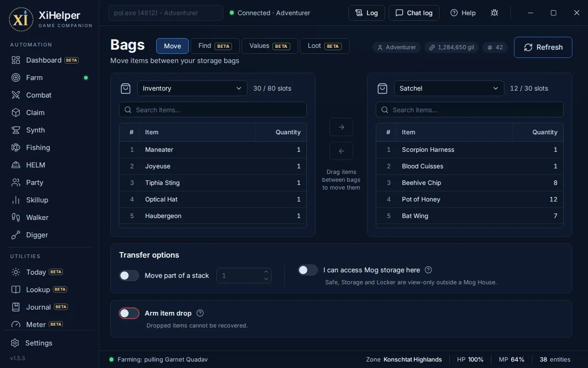Click help icon next to Arm item drop
The height and width of the screenshot is (368, 588).
[200, 313]
